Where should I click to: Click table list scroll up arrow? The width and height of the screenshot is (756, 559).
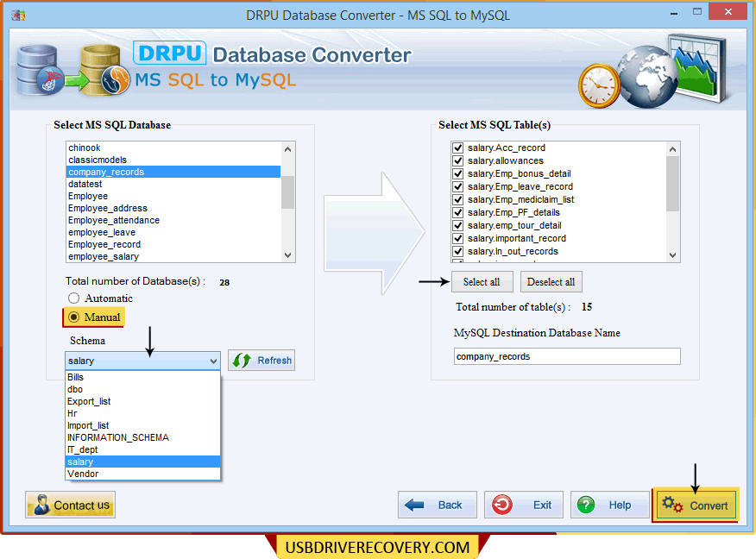tap(672, 149)
